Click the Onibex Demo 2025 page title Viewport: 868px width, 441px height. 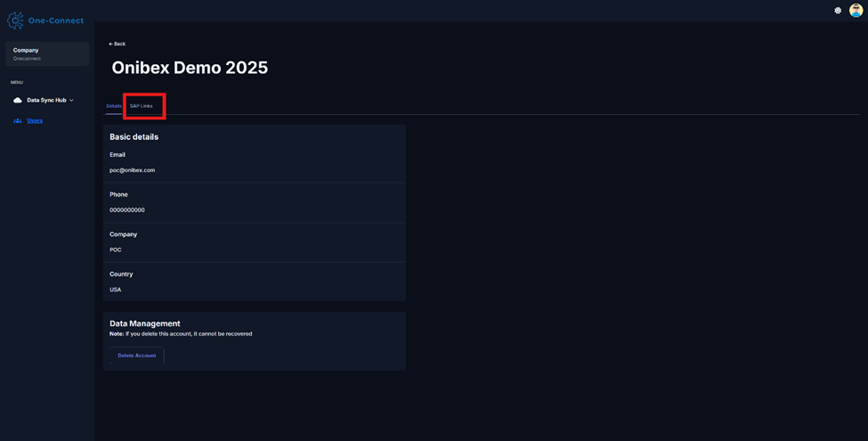(x=190, y=68)
